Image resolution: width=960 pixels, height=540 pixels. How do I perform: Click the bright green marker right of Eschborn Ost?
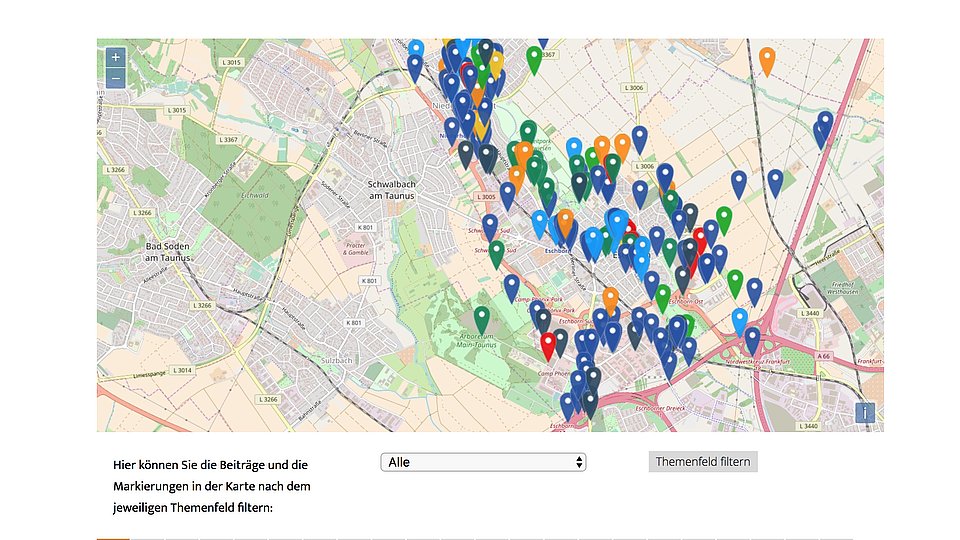point(735,282)
